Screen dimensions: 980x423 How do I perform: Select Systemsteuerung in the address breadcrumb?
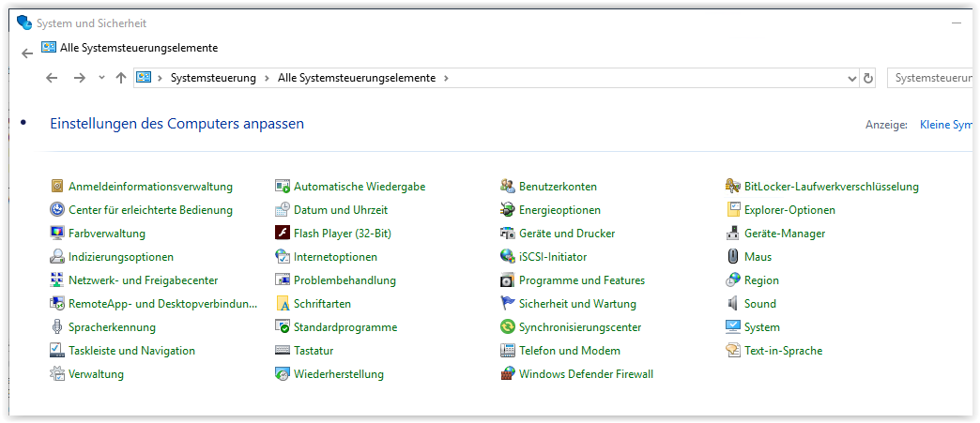213,79
